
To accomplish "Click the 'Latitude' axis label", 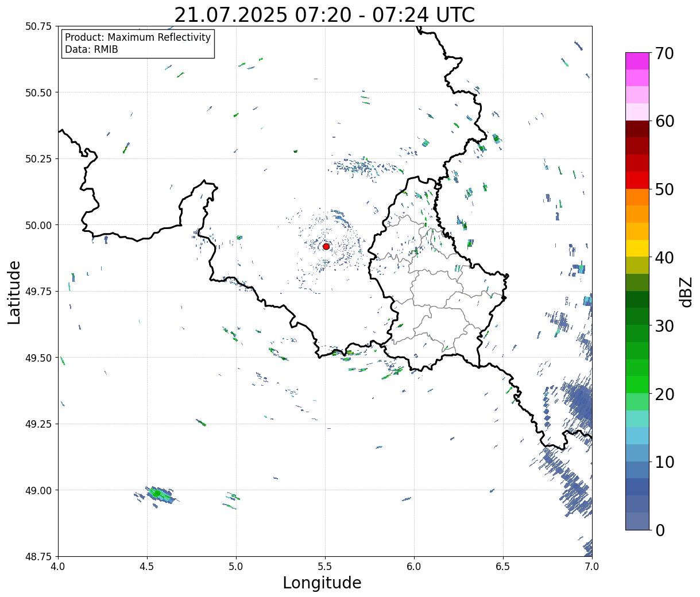I will (14, 292).
